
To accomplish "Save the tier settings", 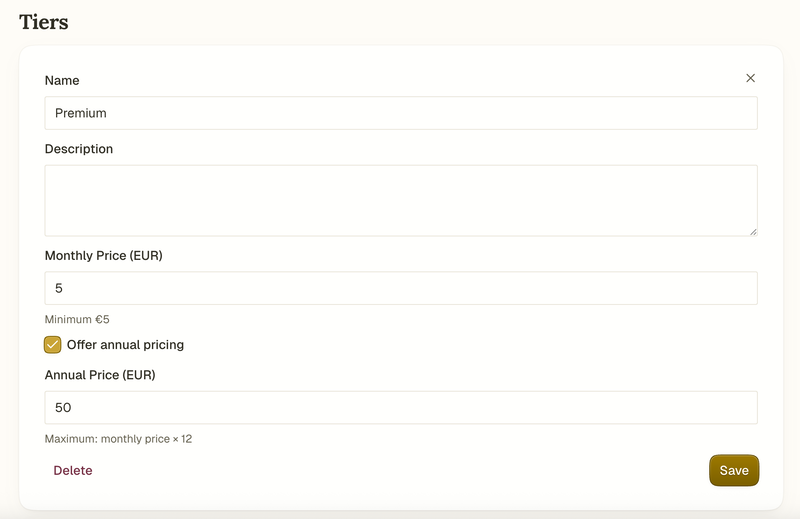I will click(734, 470).
